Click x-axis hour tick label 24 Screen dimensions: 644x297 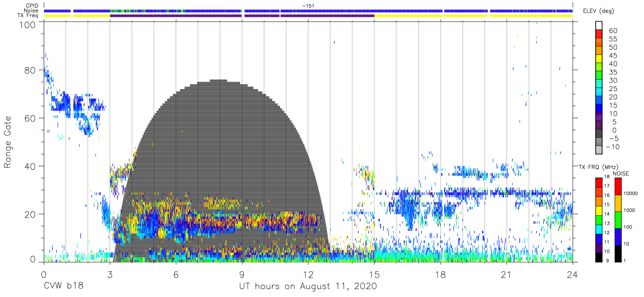tap(573, 274)
